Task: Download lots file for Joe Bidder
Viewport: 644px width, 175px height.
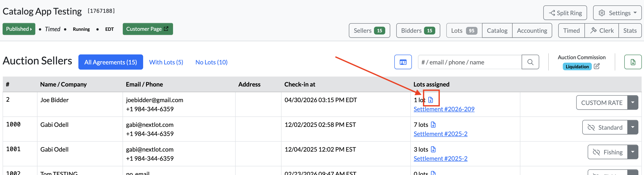Action: [x=430, y=100]
